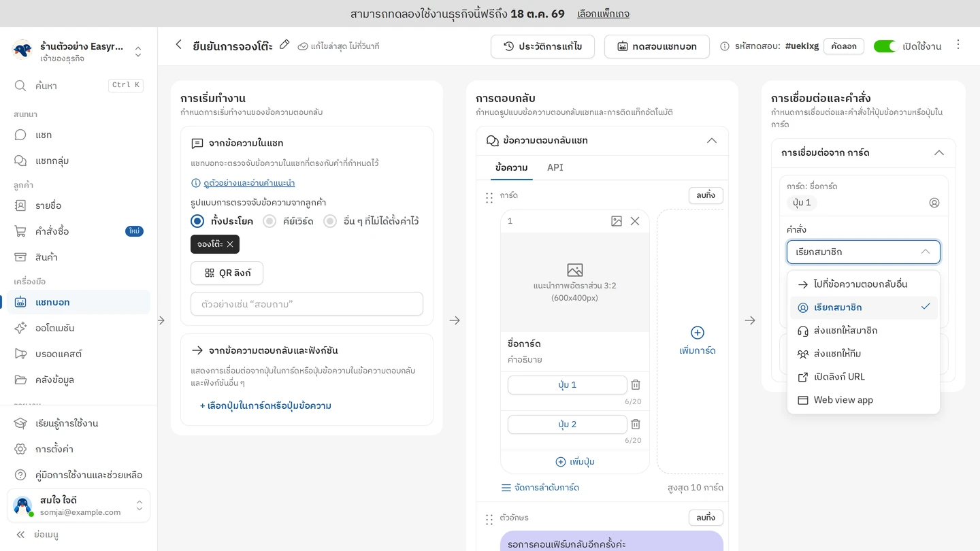Open แชท in the sidebar
This screenshot has height=551, width=980.
78,135
